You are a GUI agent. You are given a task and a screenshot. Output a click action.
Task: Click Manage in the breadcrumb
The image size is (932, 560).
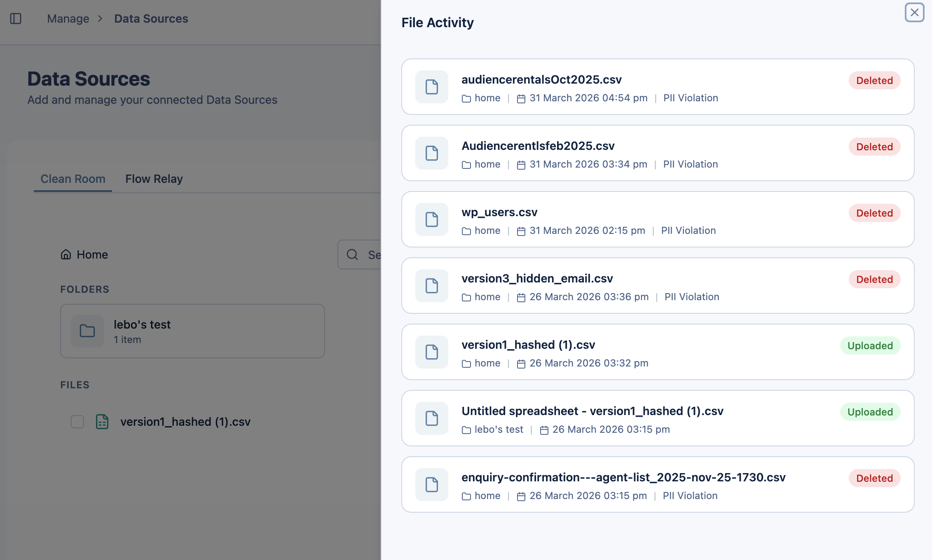[x=68, y=19]
